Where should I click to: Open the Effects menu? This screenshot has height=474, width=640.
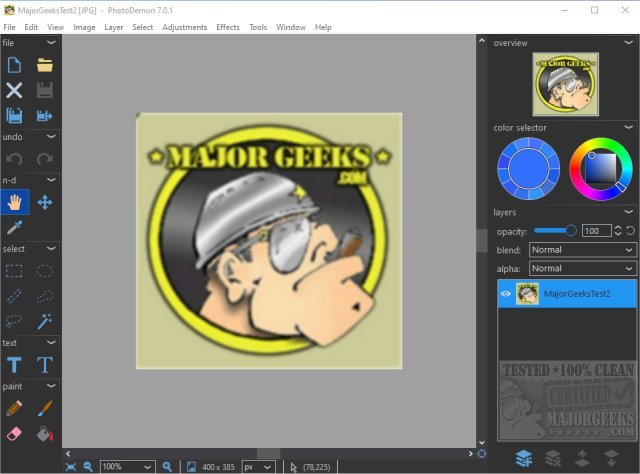pyautogui.click(x=227, y=27)
